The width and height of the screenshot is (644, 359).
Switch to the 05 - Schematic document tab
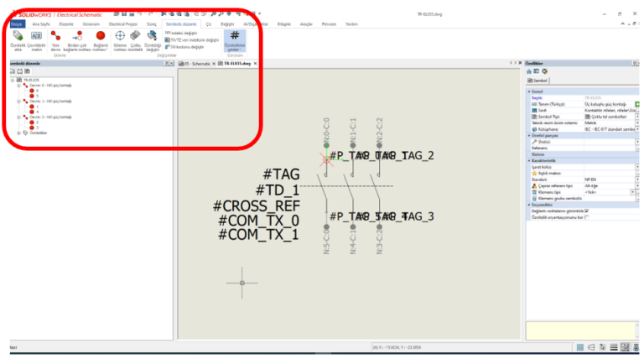pyautogui.click(x=197, y=64)
